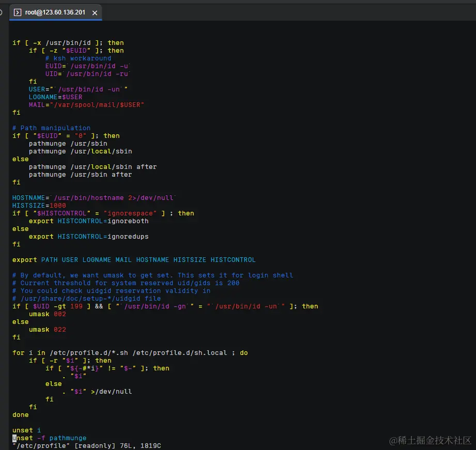Click the '# By default, we want umask' comment
Image resolution: width=476 pixels, height=450 pixels.
click(x=152, y=275)
